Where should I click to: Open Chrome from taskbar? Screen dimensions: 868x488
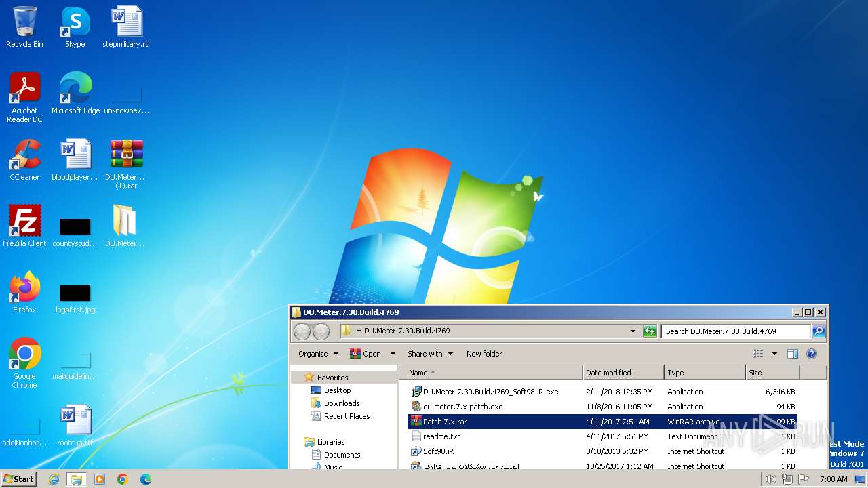tap(123, 479)
